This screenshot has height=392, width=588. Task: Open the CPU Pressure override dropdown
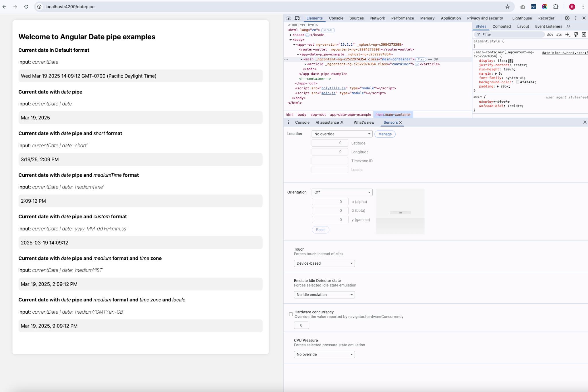(324, 354)
